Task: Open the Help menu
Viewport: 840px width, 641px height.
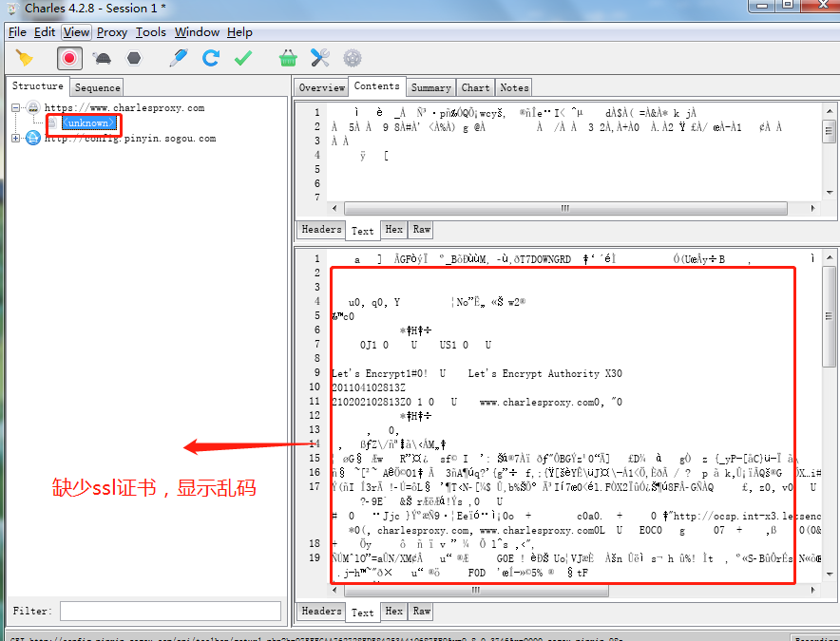Action: tap(239, 32)
